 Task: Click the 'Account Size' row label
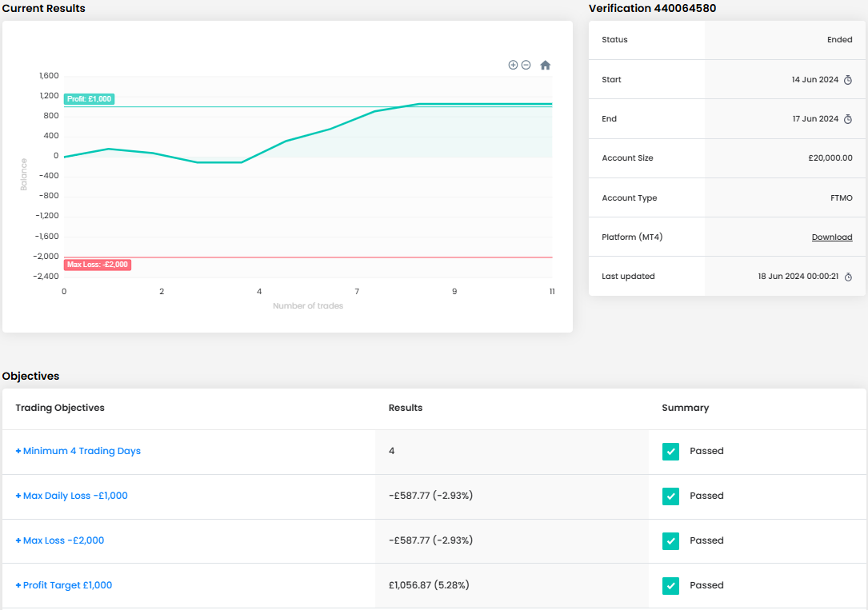627,158
